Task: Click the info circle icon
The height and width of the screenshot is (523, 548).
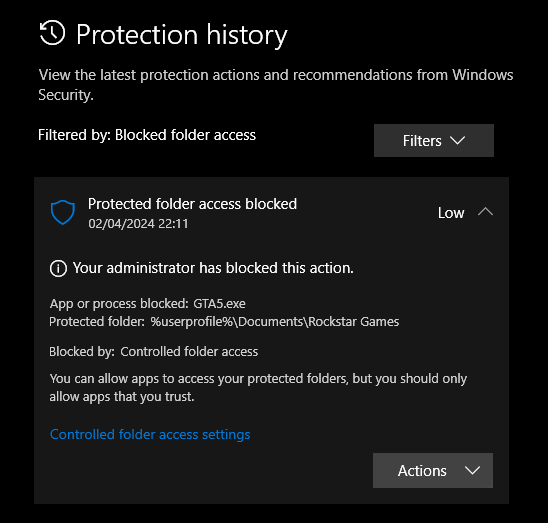Action: (58, 268)
